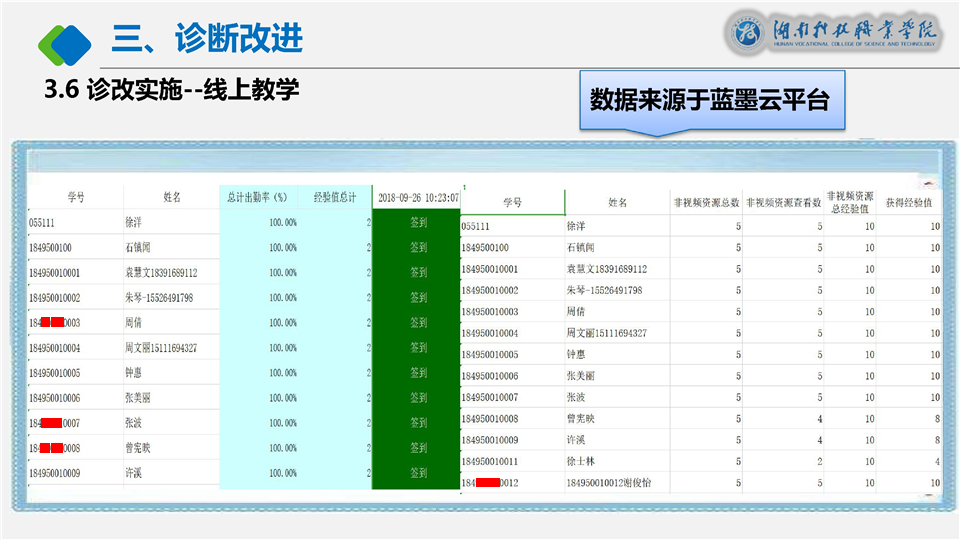Select the 签到 cell in the bottom row

(x=418, y=473)
